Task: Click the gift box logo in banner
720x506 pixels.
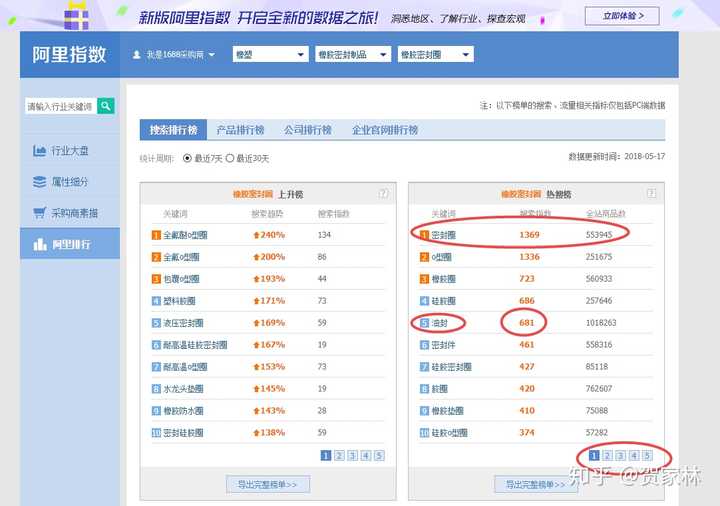Action: coord(76,16)
